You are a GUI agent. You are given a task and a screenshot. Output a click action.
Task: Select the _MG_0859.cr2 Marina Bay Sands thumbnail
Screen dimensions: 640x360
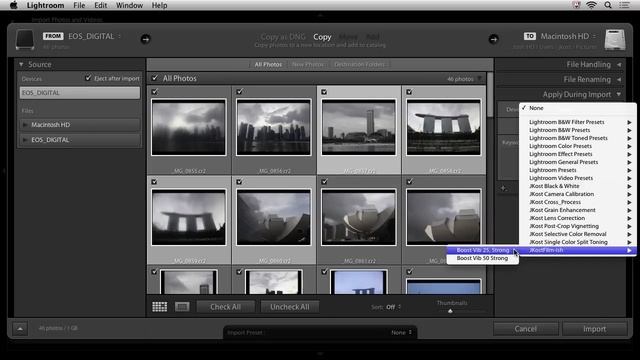[189, 217]
